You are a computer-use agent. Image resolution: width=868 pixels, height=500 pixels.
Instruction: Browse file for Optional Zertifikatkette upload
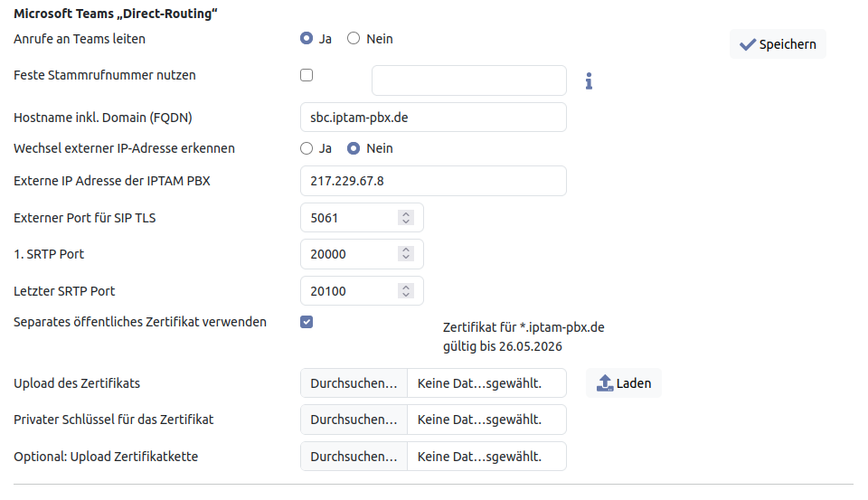click(x=354, y=457)
